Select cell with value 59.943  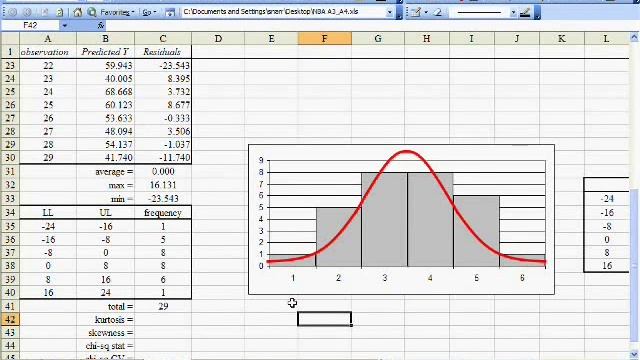pyautogui.click(x=105, y=65)
